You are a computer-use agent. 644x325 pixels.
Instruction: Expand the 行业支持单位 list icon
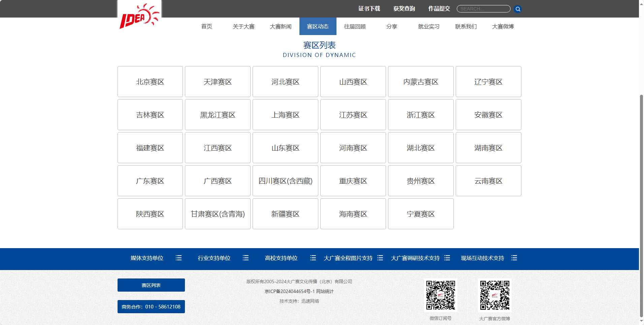246,258
